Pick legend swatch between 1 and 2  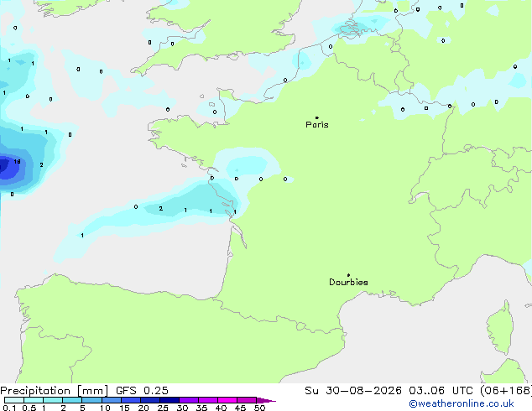(x=53, y=400)
